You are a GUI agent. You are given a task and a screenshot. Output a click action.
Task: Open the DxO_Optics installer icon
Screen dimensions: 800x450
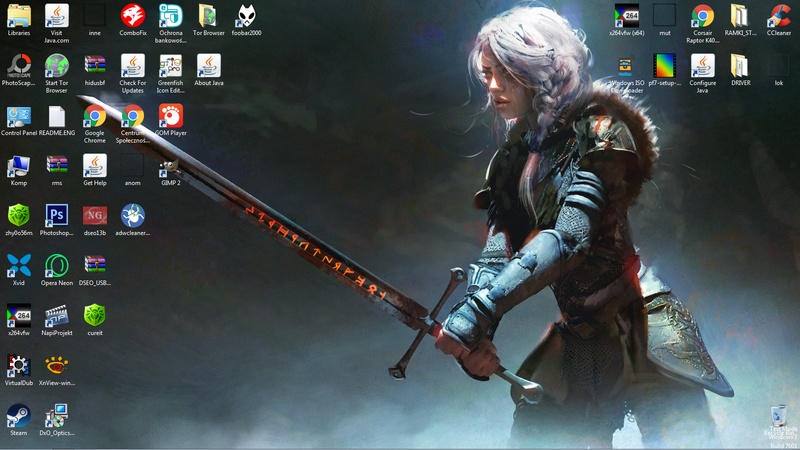click(57, 416)
